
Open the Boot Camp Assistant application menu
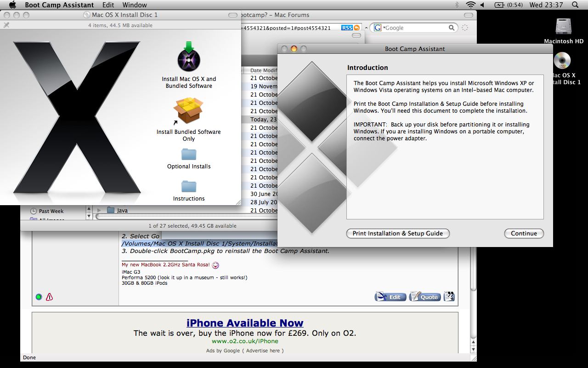[59, 5]
